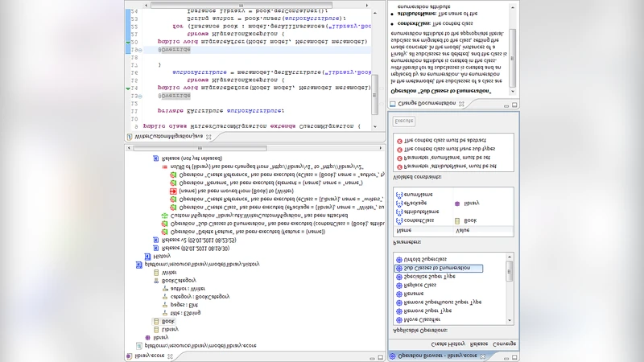The image size is (644, 362).
Task: Click the Custom Migration entry icon
Action: pos(164,216)
